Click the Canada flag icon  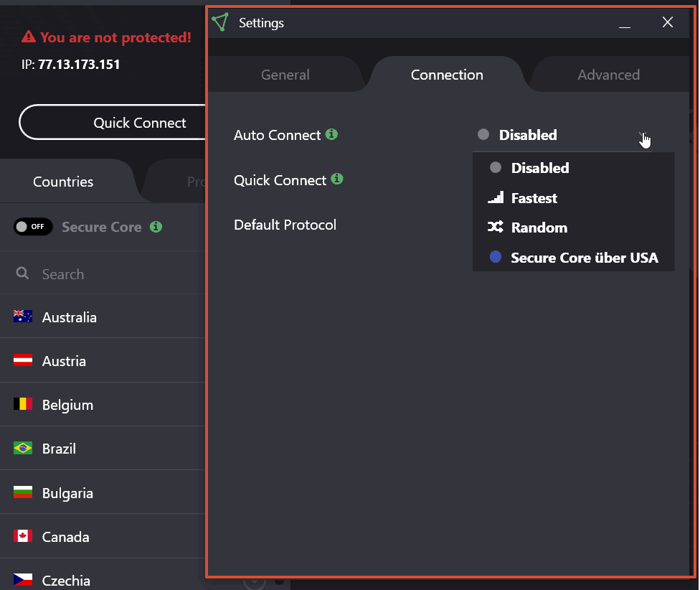(23, 536)
